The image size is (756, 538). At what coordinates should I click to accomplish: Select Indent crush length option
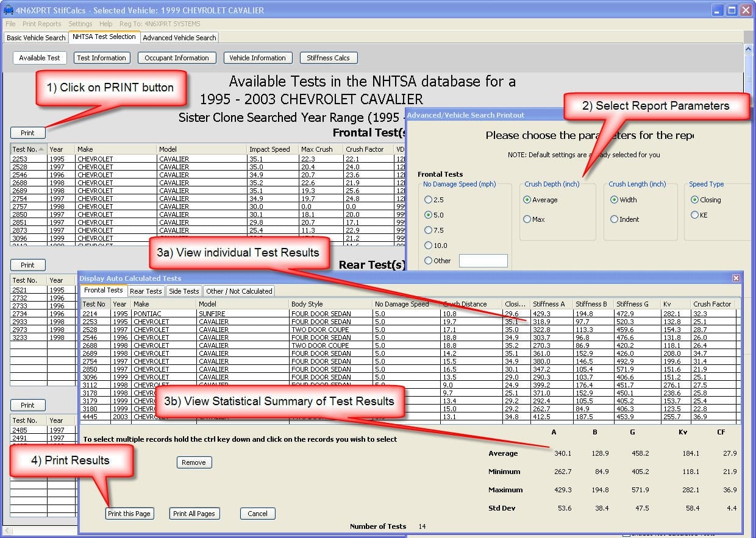point(615,219)
